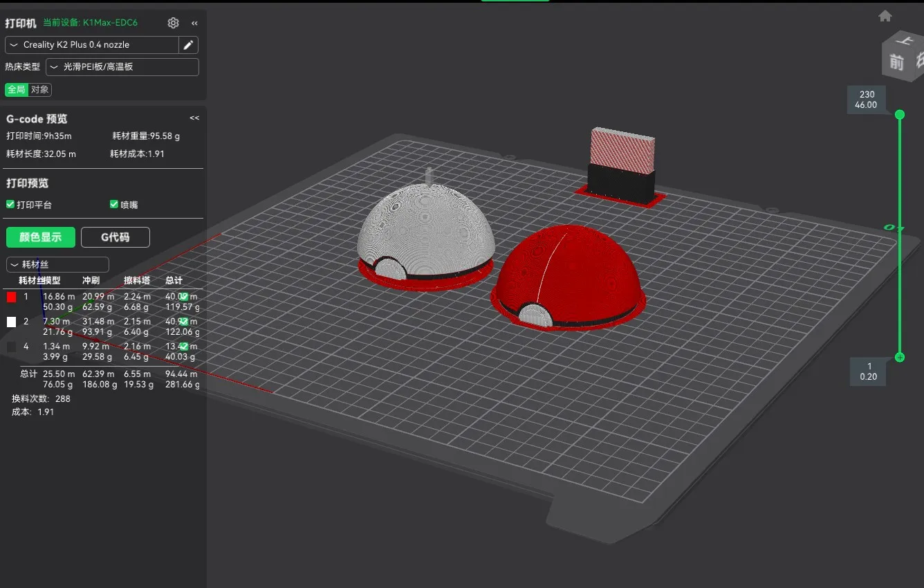
Task: Collapse the 打印机 printer panel
Action: coord(194,23)
